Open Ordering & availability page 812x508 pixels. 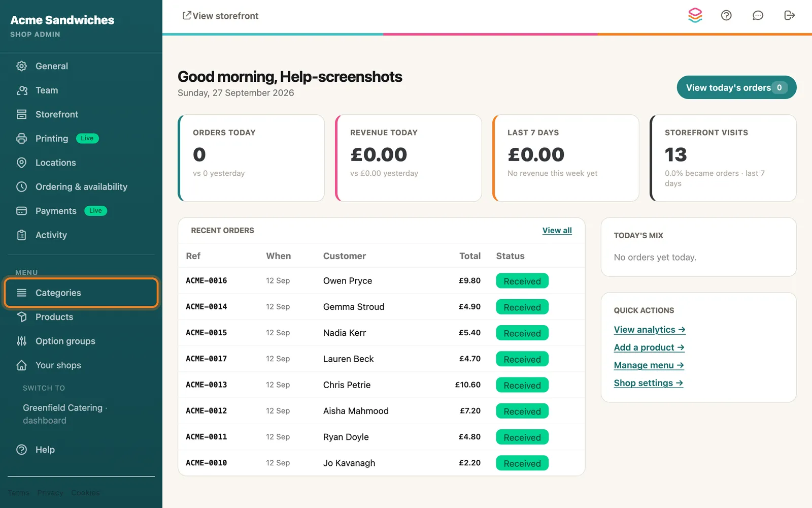click(81, 186)
